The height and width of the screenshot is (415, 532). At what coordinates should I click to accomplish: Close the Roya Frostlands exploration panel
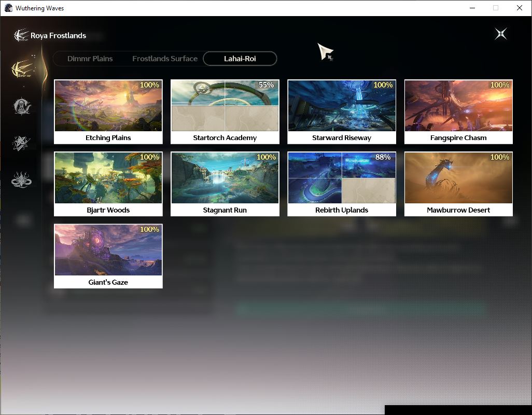[501, 34]
